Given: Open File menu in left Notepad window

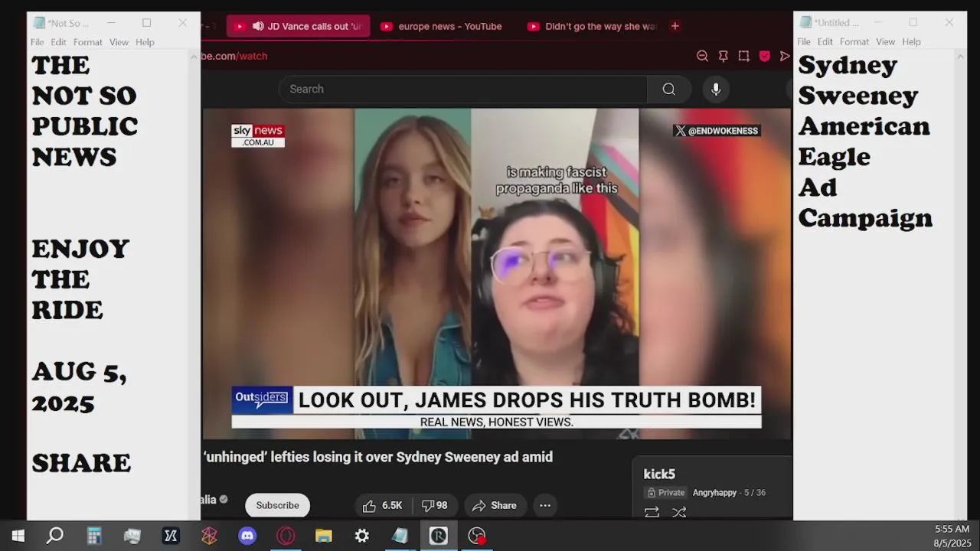Looking at the screenshot, I should point(37,42).
